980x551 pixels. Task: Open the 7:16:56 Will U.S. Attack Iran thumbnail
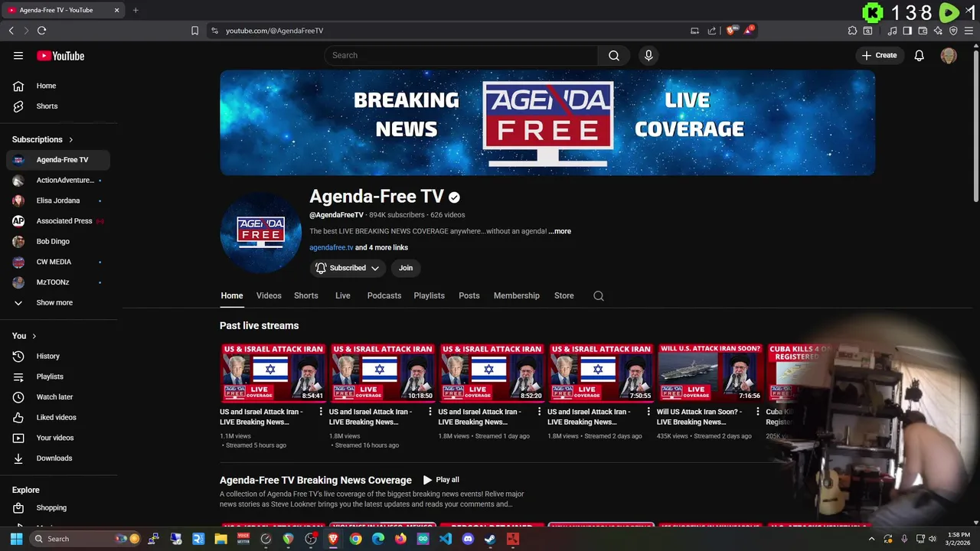[x=710, y=373]
